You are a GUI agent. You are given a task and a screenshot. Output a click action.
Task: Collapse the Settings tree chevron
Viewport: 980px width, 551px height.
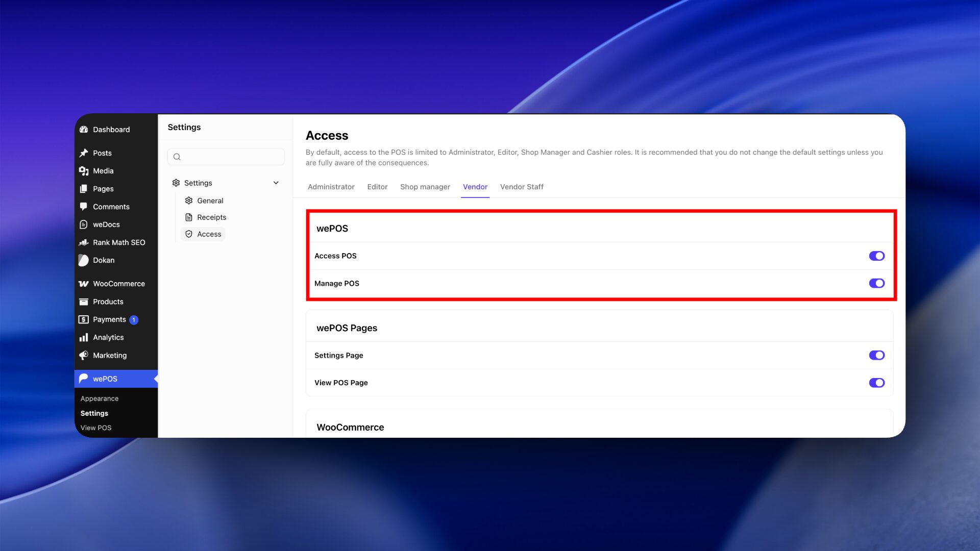(x=276, y=183)
